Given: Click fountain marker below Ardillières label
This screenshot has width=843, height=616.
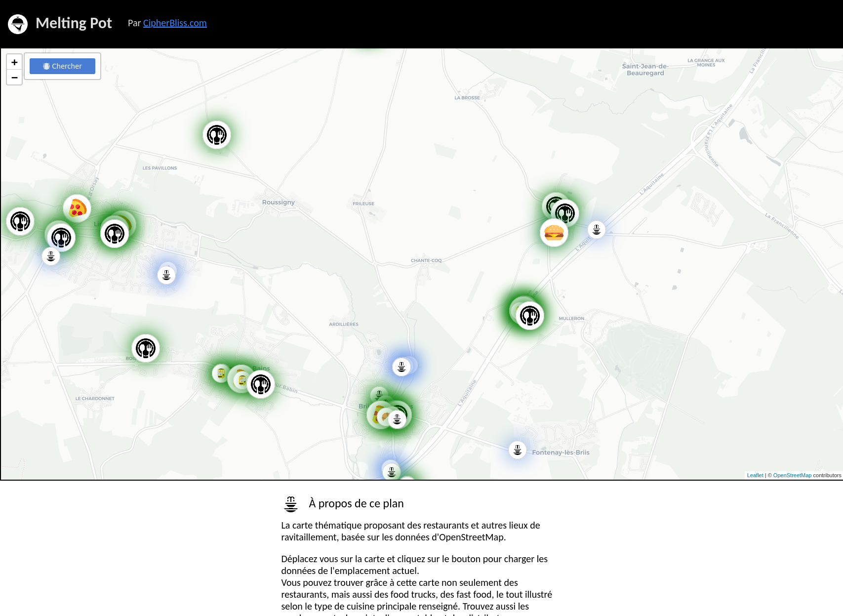Looking at the screenshot, I should (x=401, y=367).
